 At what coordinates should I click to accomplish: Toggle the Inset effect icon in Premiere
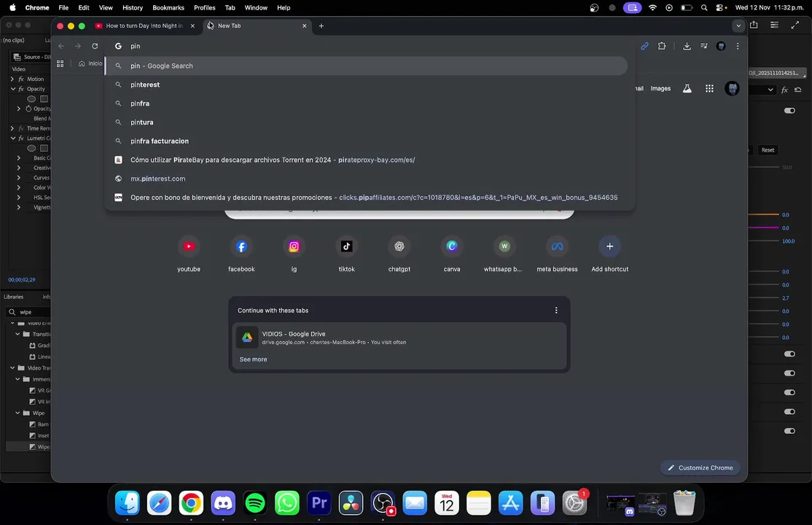[33, 436]
